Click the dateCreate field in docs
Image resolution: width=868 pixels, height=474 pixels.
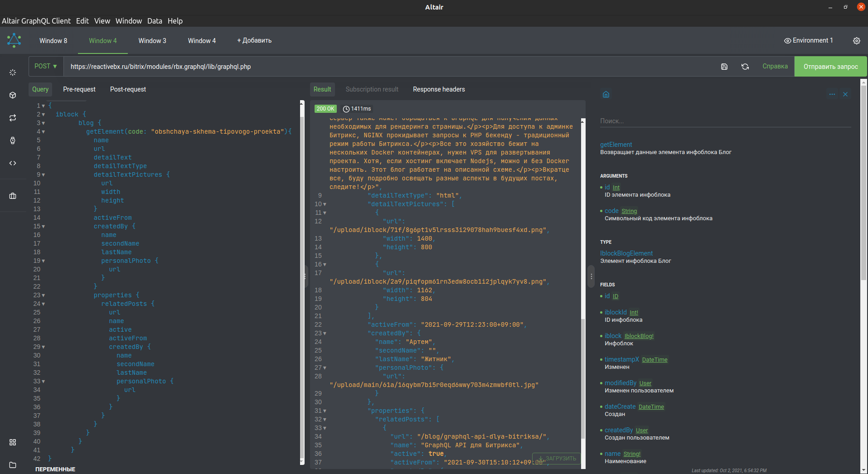pos(620,406)
